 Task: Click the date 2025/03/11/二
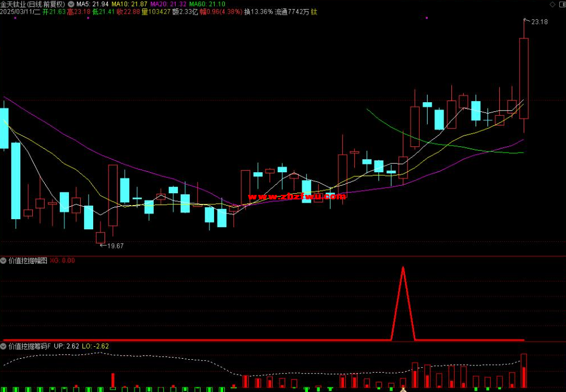[20, 12]
